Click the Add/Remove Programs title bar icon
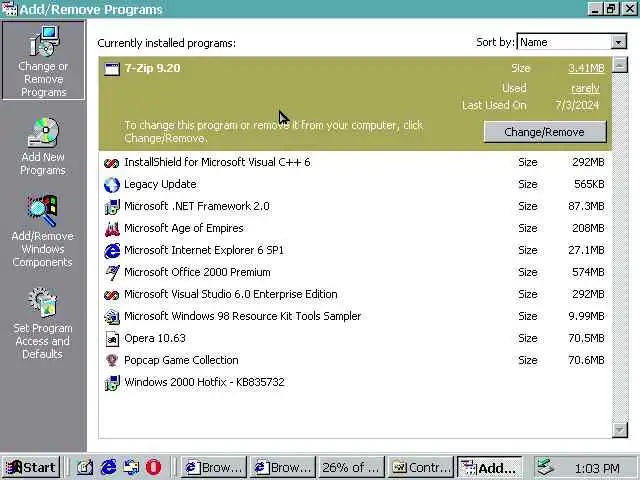This screenshot has width=640, height=480. (x=9, y=9)
